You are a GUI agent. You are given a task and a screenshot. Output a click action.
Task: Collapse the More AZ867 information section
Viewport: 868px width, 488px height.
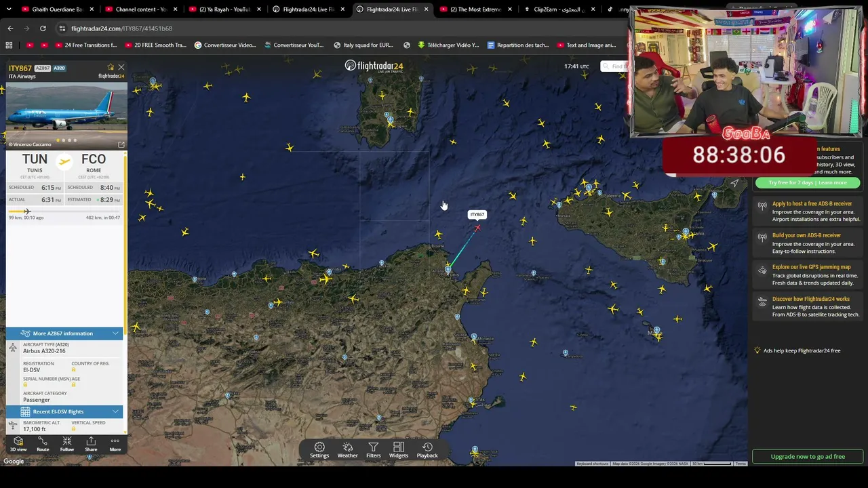coord(64,333)
